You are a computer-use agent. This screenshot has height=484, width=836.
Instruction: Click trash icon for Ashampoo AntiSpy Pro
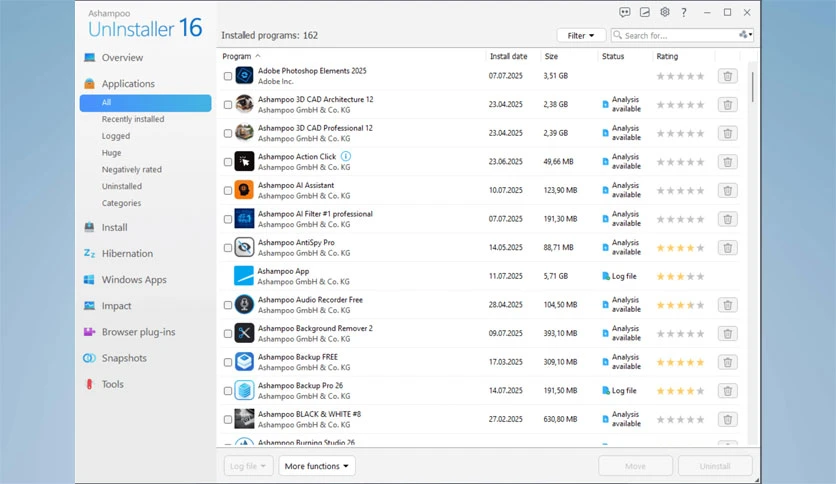point(727,248)
